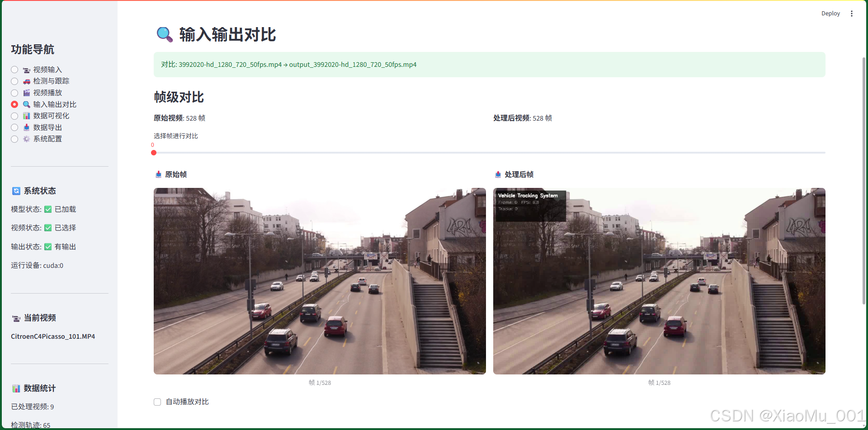Viewport: 868px width, 430px height.
Task: Click the inbox icon beside 数据导出
Action: pyautogui.click(x=27, y=127)
